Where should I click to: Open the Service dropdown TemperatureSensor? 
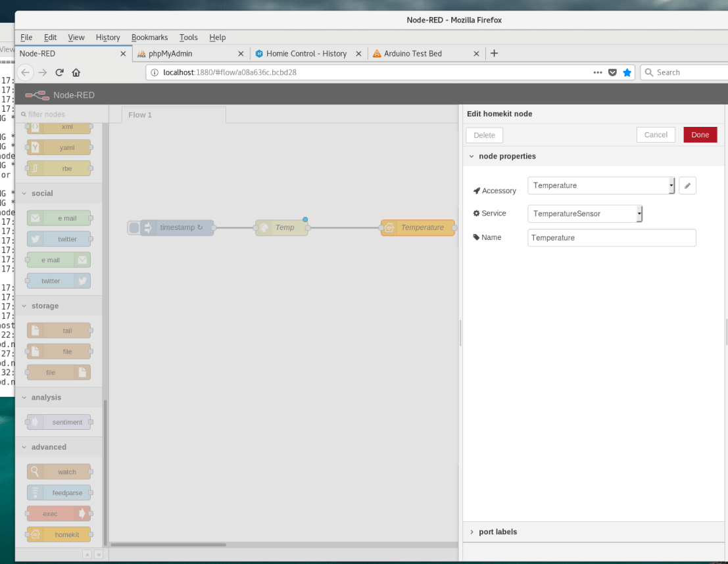point(585,214)
